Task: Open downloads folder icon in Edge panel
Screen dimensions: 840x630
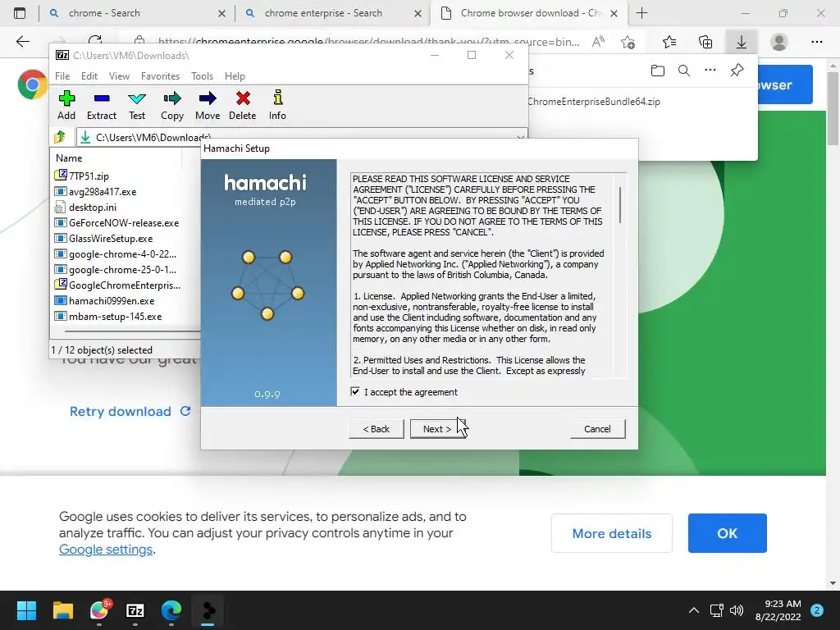Action: point(658,71)
